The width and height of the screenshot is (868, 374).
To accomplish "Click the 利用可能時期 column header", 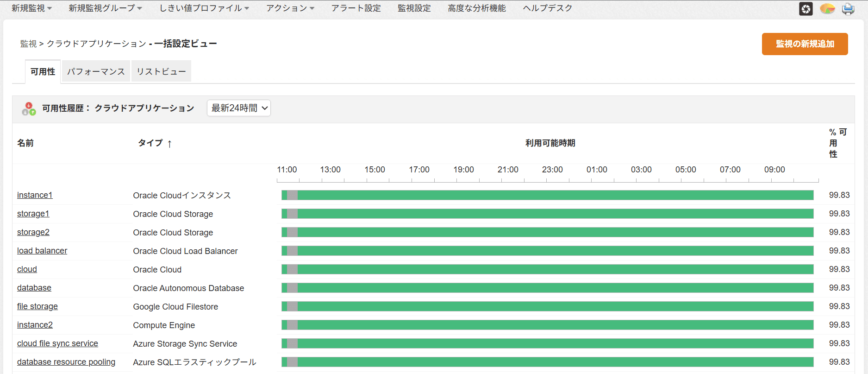I will 550,143.
